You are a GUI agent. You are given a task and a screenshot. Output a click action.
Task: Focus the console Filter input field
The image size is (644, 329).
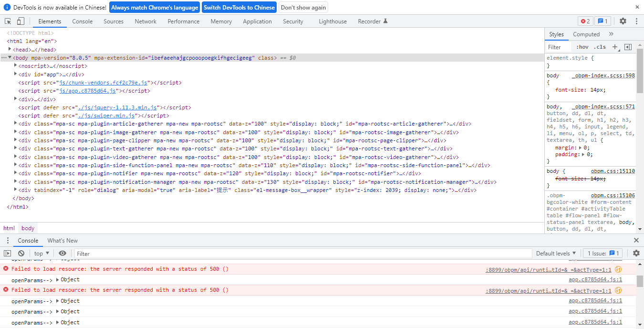pyautogui.click(x=303, y=254)
